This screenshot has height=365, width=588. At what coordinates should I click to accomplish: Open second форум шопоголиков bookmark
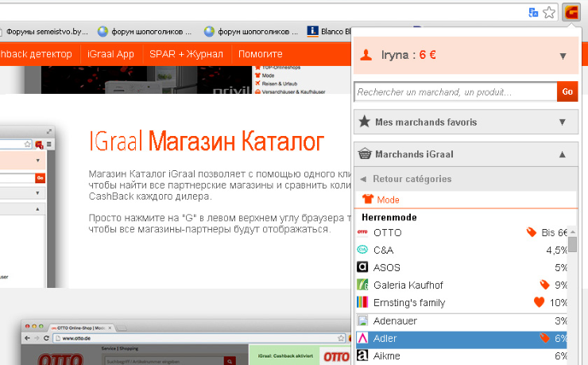(x=251, y=32)
